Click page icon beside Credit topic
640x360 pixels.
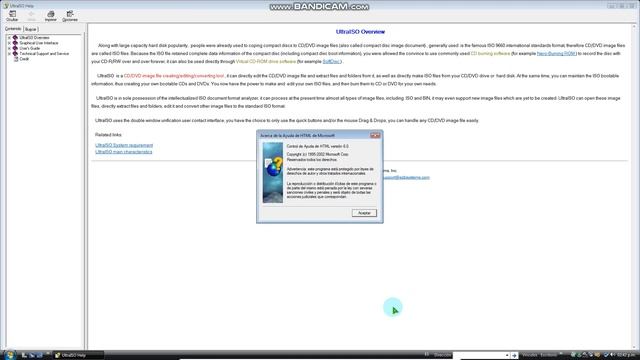(16, 59)
